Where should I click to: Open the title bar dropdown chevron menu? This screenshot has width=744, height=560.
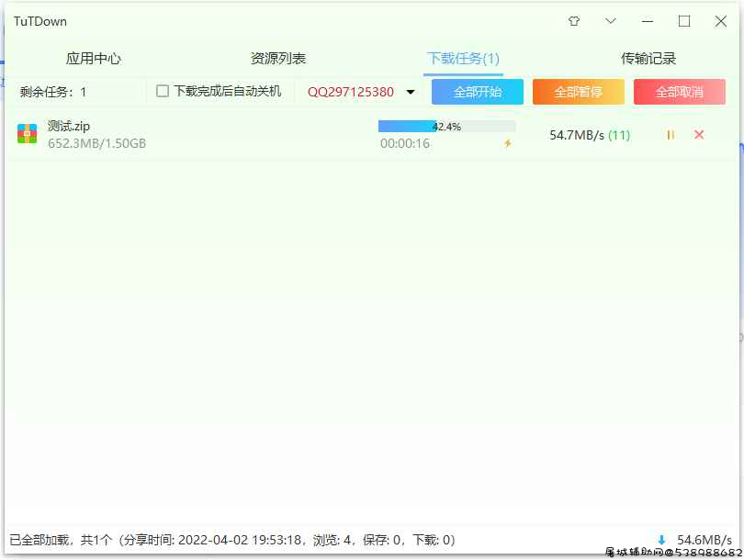(x=611, y=21)
